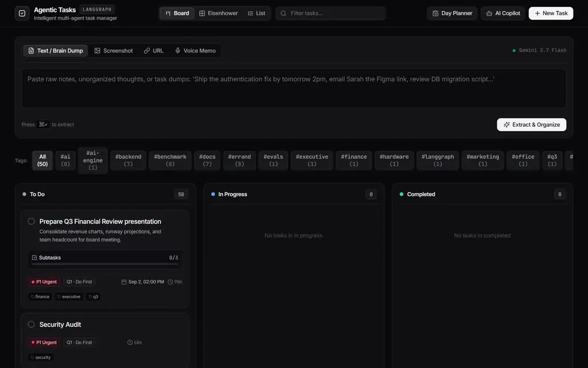
Task: Click the Gemini 3.7 Flash model indicator
Action: point(539,51)
